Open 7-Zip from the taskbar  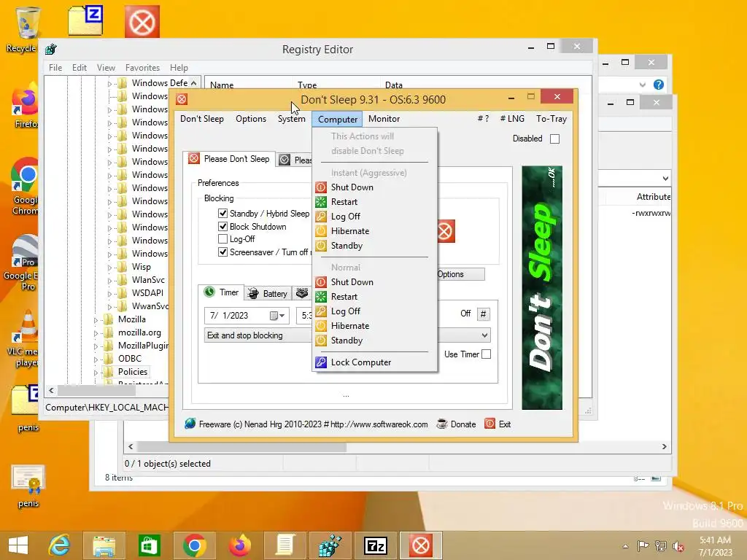point(376,545)
